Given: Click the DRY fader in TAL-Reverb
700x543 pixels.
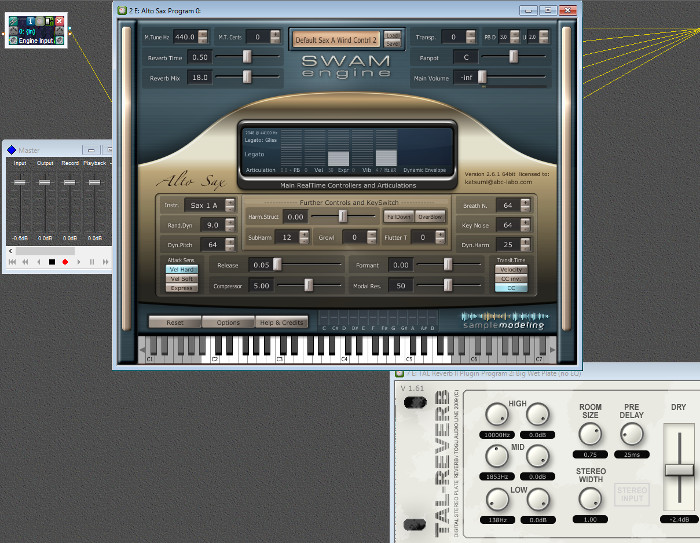Looking at the screenshot, I should 679,470.
